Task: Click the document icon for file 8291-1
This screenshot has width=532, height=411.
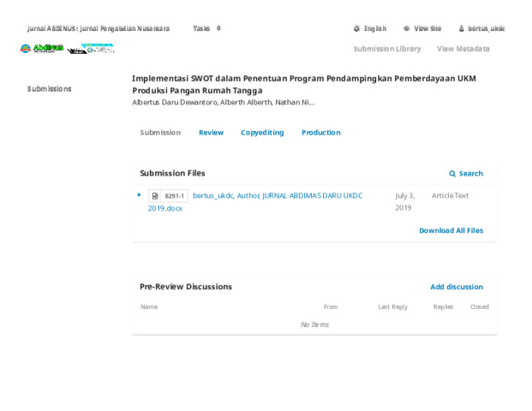Action: click(155, 196)
